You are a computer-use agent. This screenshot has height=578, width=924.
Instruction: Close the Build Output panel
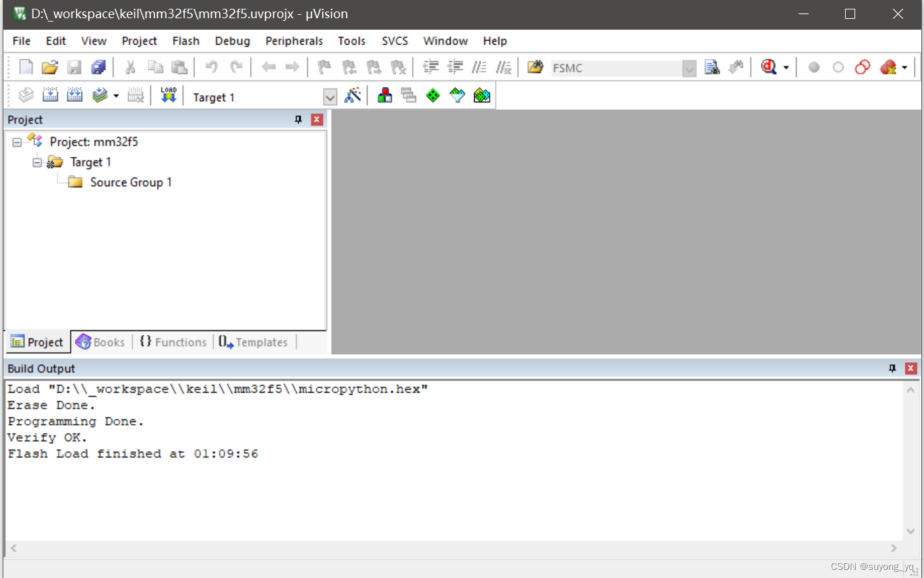click(x=911, y=368)
